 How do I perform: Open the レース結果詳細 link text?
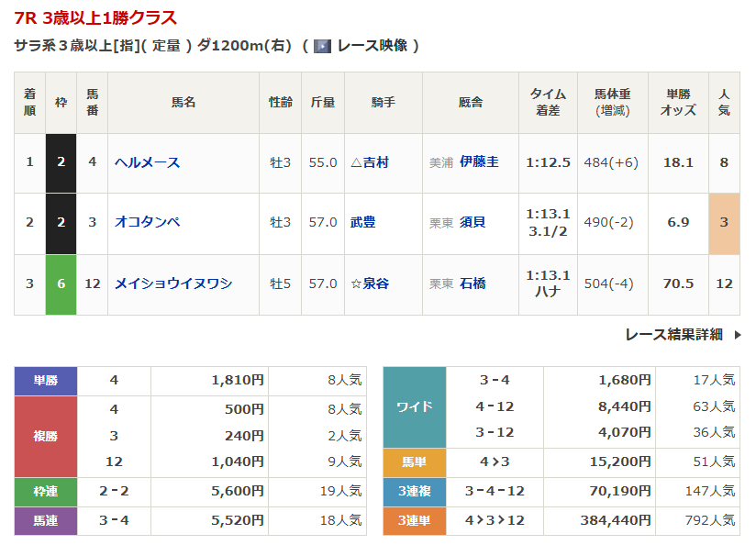click(673, 335)
